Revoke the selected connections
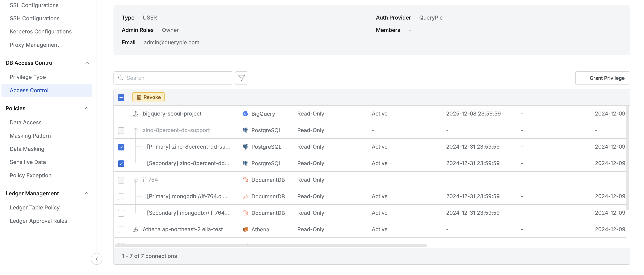This screenshot has width=644, height=275. coord(148,97)
